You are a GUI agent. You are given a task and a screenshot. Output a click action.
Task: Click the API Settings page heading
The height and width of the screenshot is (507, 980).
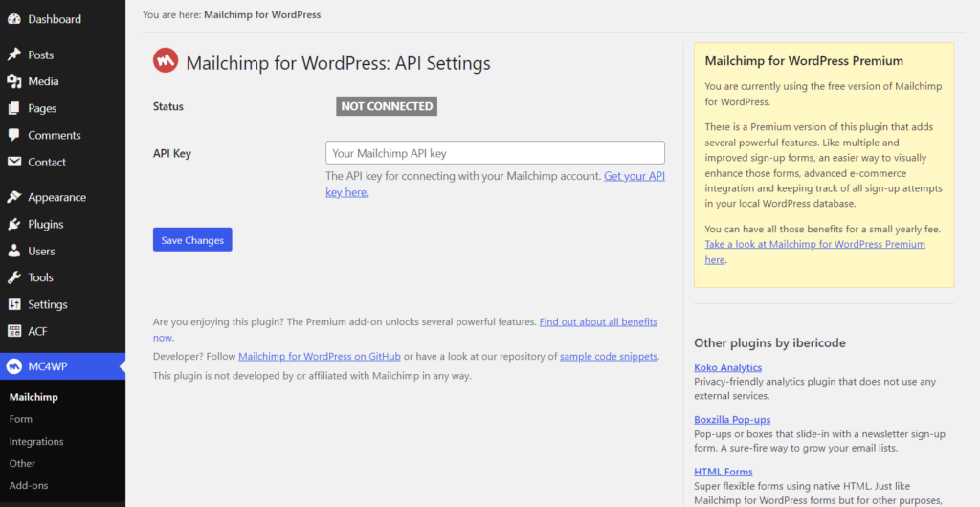338,63
